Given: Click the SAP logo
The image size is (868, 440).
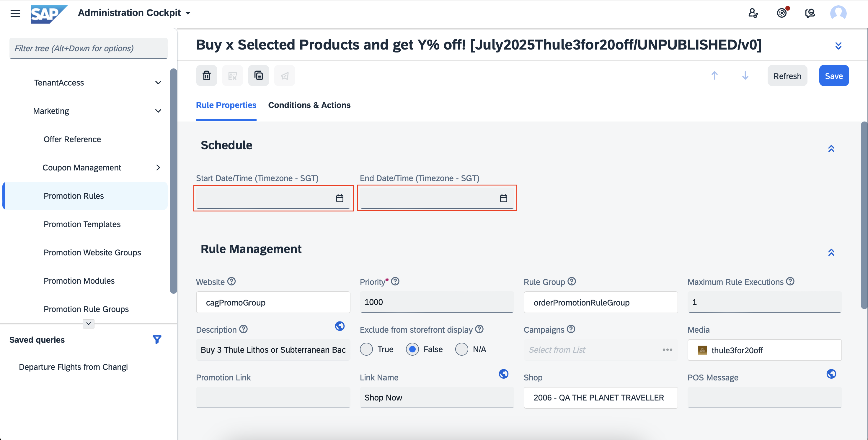Looking at the screenshot, I should (x=49, y=14).
